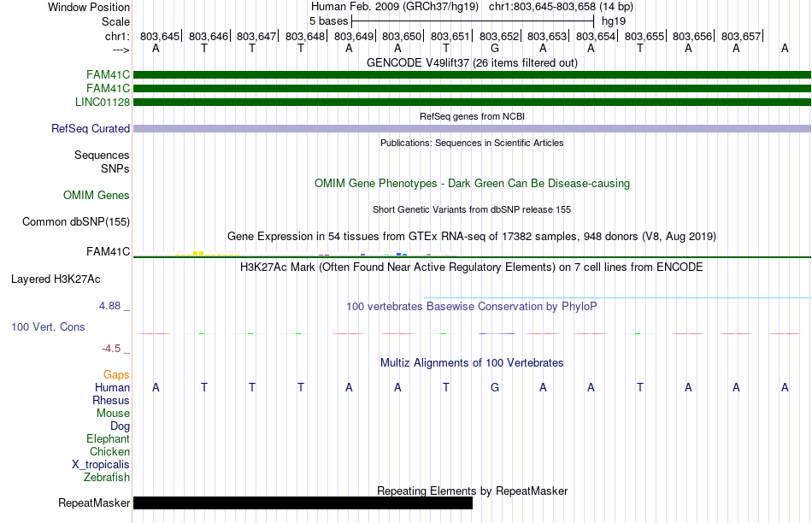Click the 803,645 ruler coordinate
Viewport: 812px width, 523px height.
[x=160, y=36]
